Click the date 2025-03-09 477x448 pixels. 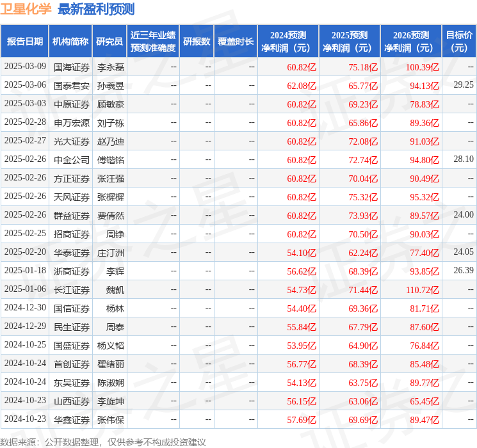click(25, 67)
